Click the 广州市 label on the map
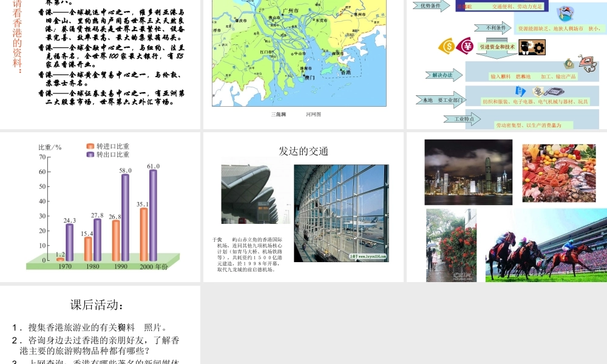 point(291,11)
